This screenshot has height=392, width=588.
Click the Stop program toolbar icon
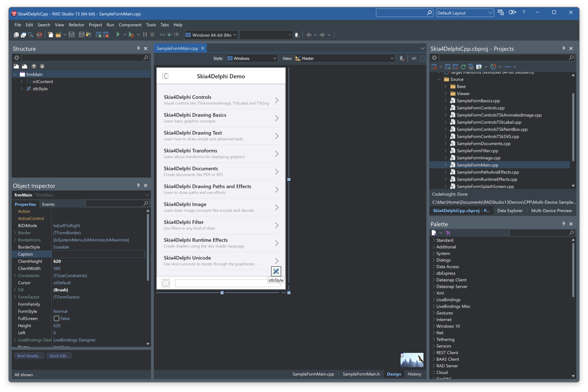point(152,35)
